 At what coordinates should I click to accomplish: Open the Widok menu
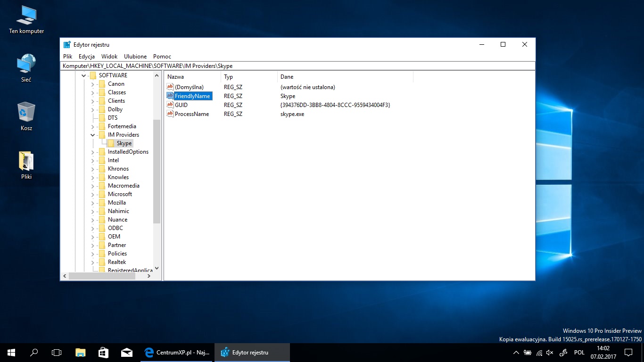tap(109, 56)
